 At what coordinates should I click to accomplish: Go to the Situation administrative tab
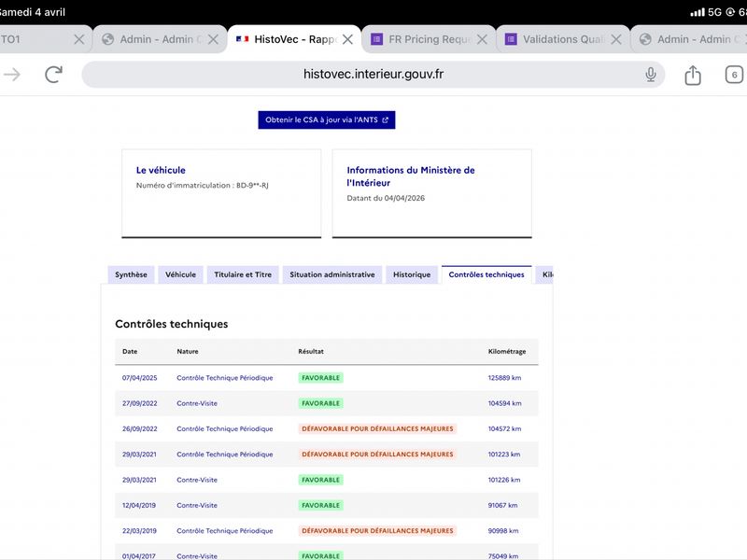(331, 274)
